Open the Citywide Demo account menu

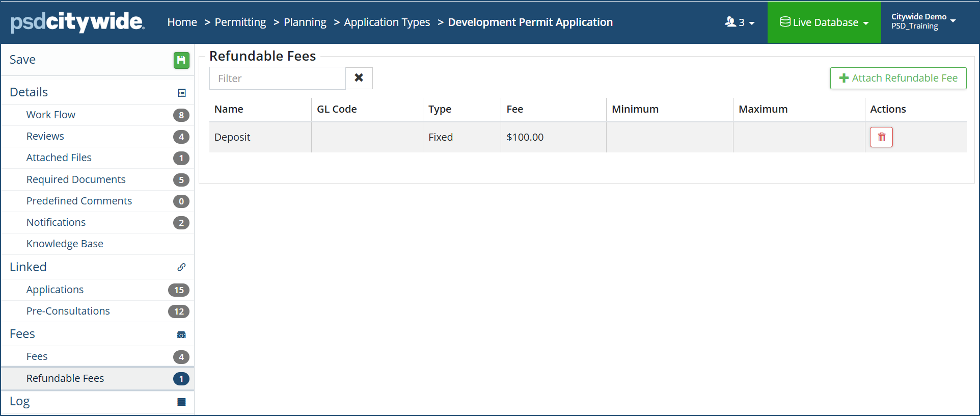pos(923,21)
